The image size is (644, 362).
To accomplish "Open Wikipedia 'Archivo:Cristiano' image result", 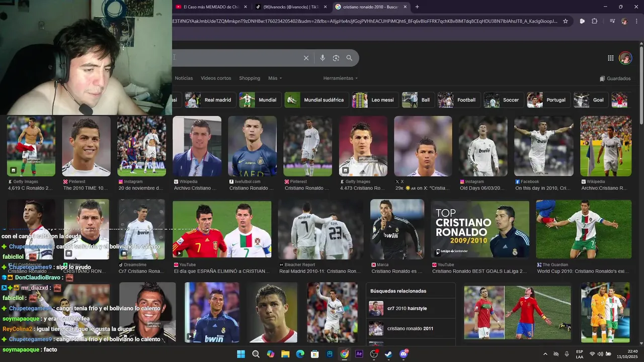I will pyautogui.click(x=197, y=146).
